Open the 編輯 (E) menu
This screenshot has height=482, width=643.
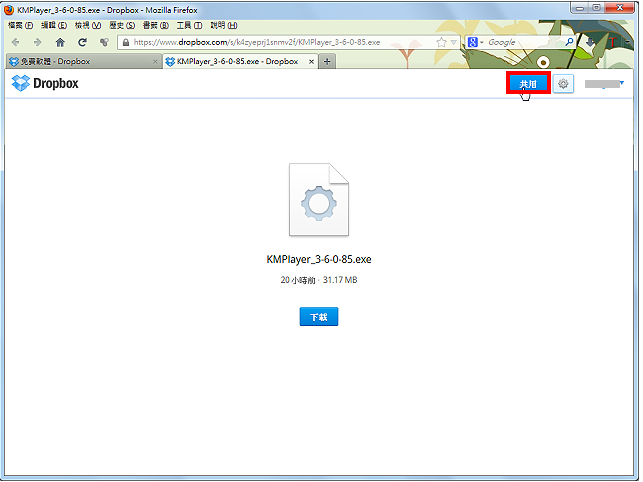pyautogui.click(x=54, y=25)
